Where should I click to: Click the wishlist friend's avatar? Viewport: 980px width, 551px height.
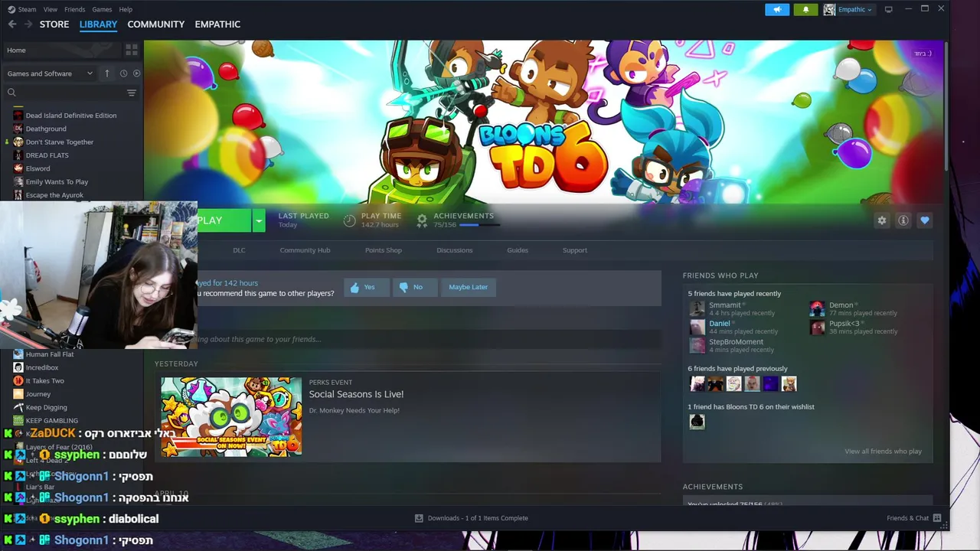[x=697, y=421]
